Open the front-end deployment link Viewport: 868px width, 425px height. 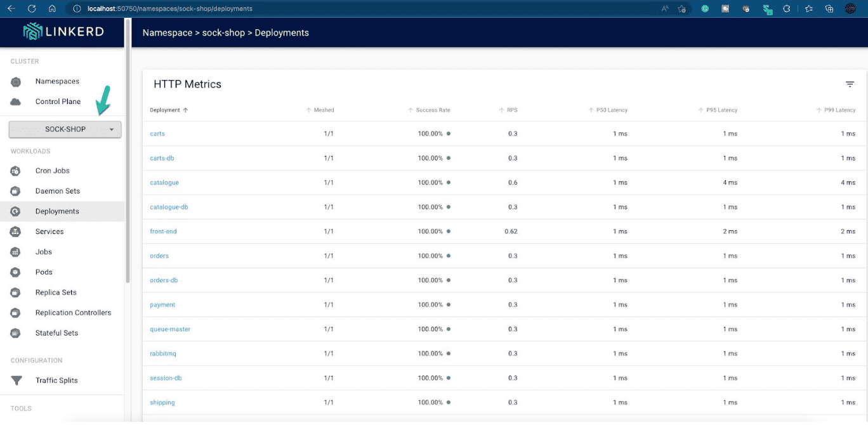coord(163,232)
